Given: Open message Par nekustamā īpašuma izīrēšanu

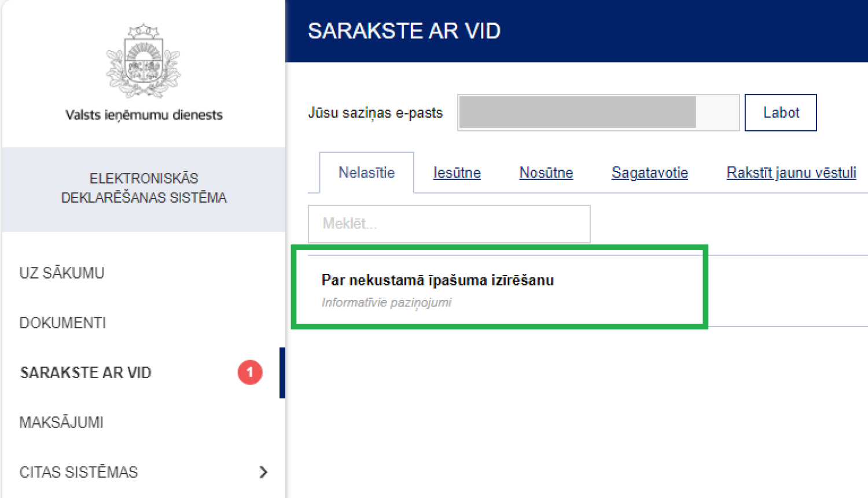Looking at the screenshot, I should click(437, 280).
